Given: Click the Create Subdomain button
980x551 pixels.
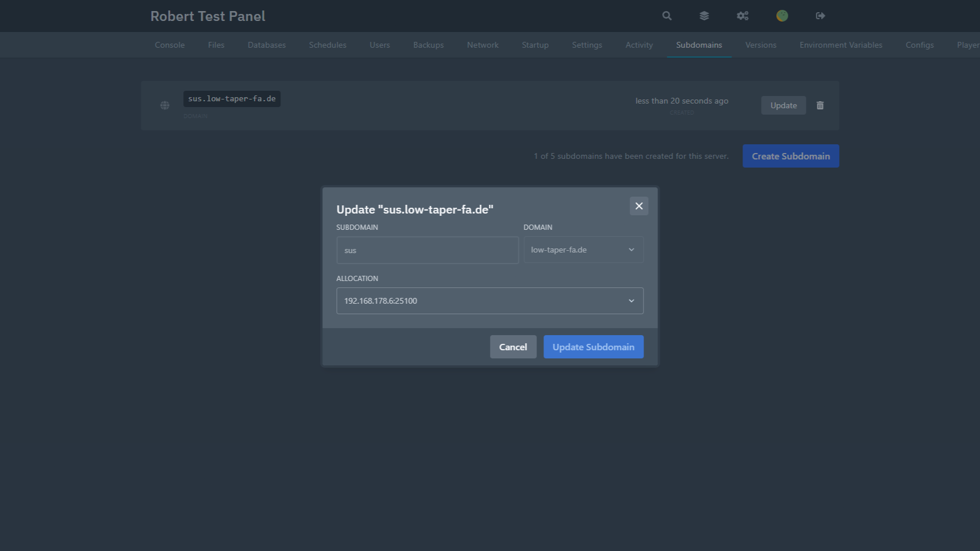Looking at the screenshot, I should coord(790,156).
